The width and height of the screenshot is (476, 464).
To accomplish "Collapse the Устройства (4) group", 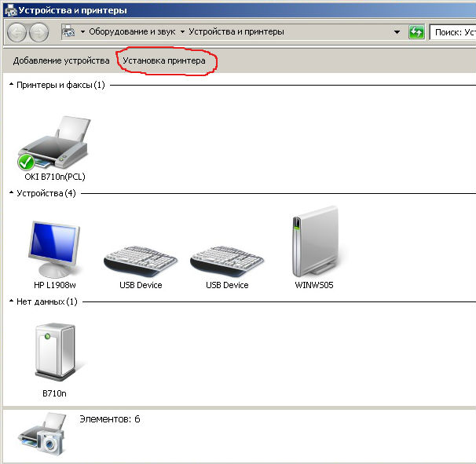I will [x=11, y=193].
